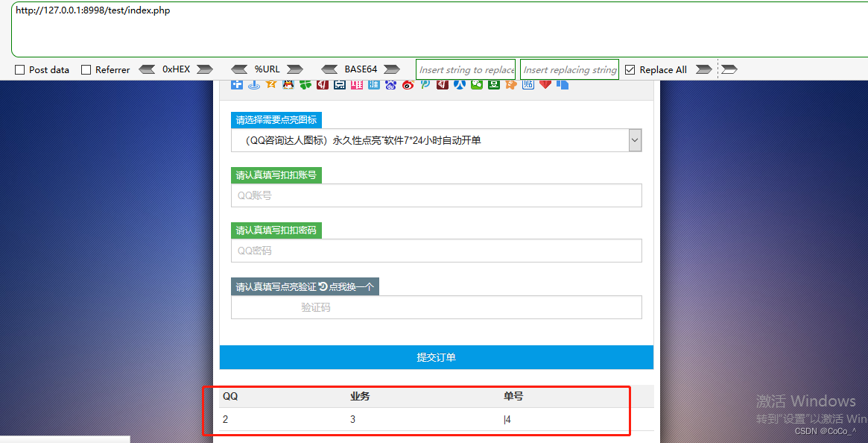Click the blue 淮 share icon
Viewport: 868px width, 443px height.
(374, 84)
